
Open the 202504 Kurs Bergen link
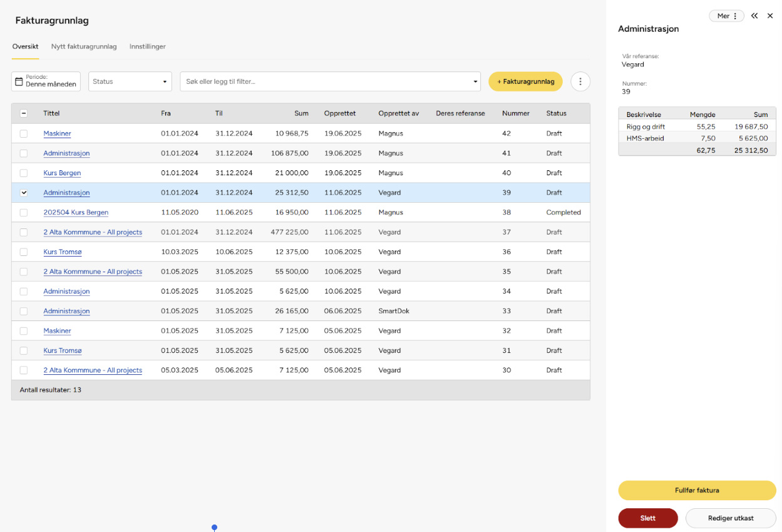(x=76, y=213)
